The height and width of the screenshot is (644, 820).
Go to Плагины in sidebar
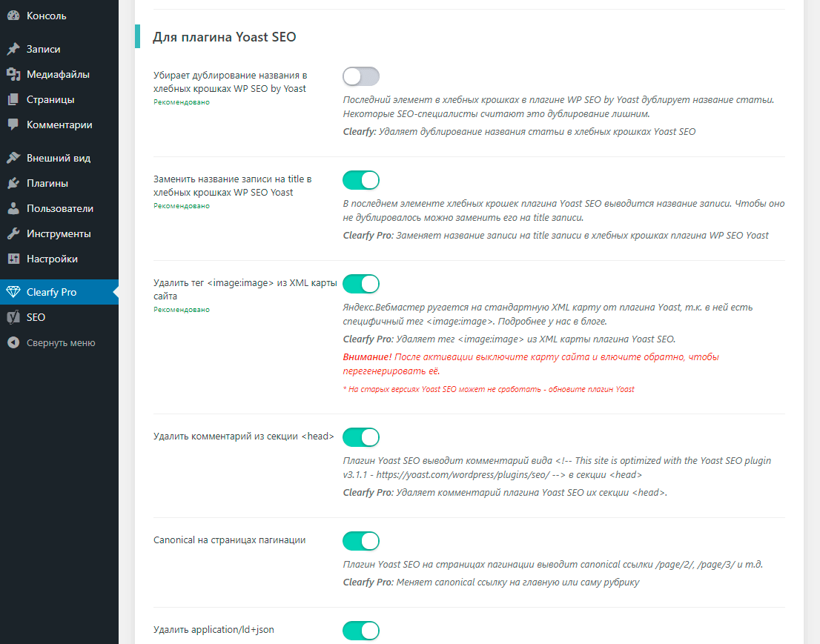[x=59, y=183]
